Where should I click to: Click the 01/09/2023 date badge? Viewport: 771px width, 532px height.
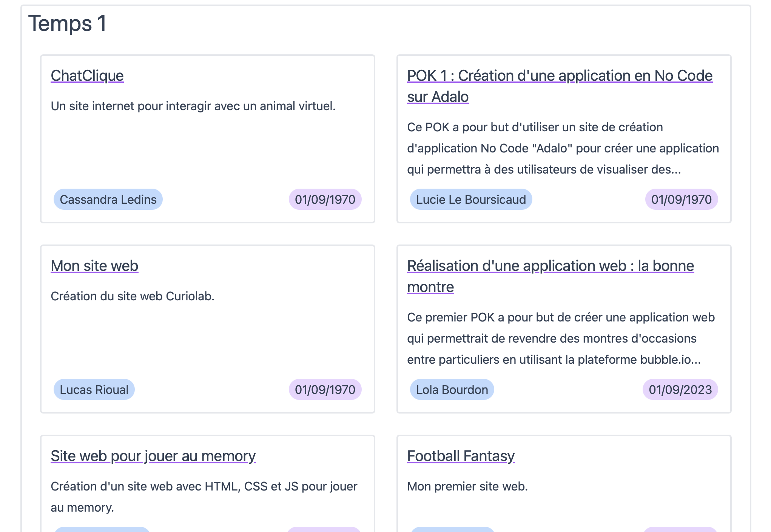point(680,390)
